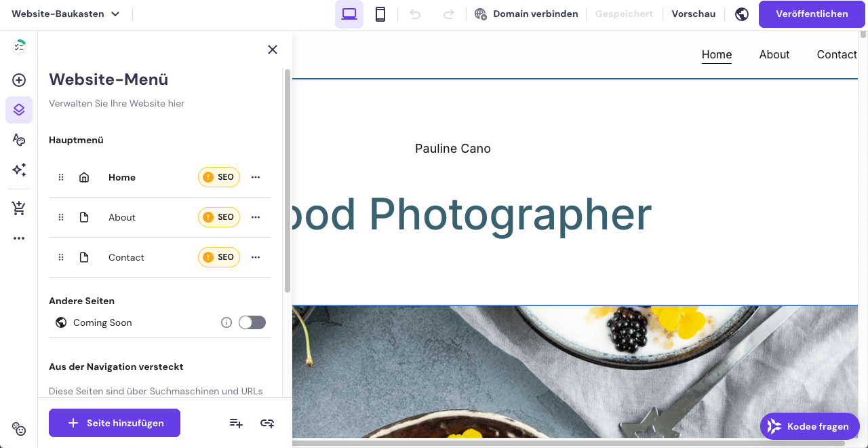Viewport: 868px width, 448px height.
Task: Click the undo arrow icon
Action: [x=416, y=14]
